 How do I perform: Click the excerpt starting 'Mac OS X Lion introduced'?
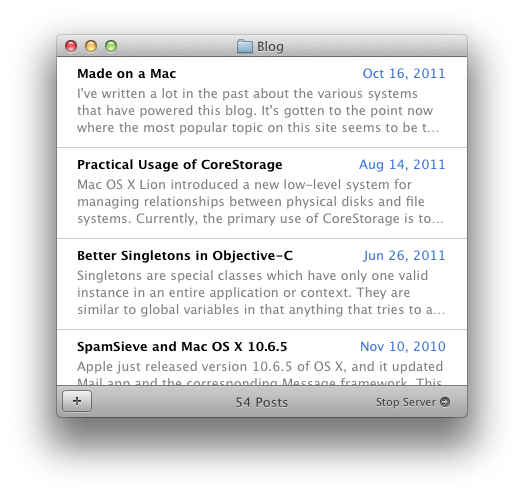click(x=261, y=202)
